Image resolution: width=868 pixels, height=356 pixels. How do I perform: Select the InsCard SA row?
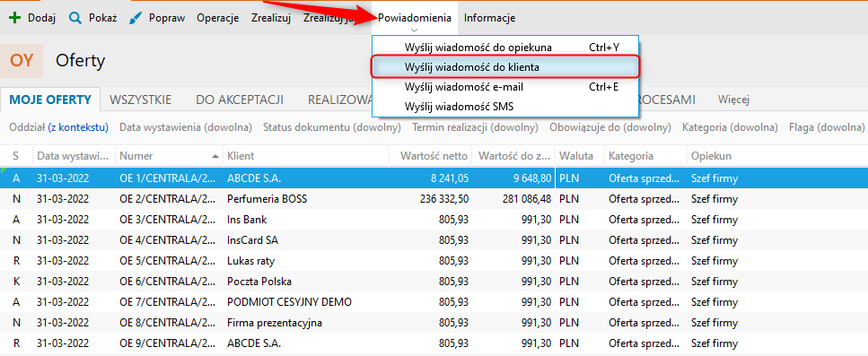pos(434,240)
